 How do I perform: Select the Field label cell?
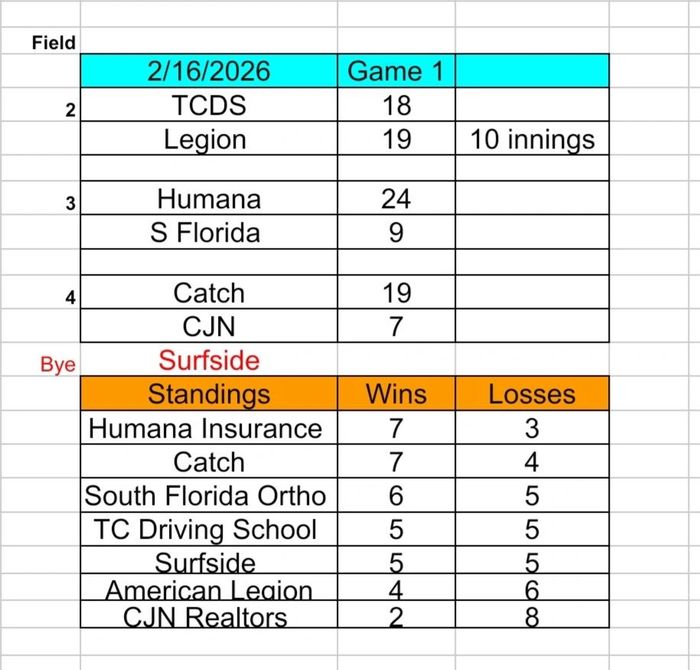[x=53, y=43]
